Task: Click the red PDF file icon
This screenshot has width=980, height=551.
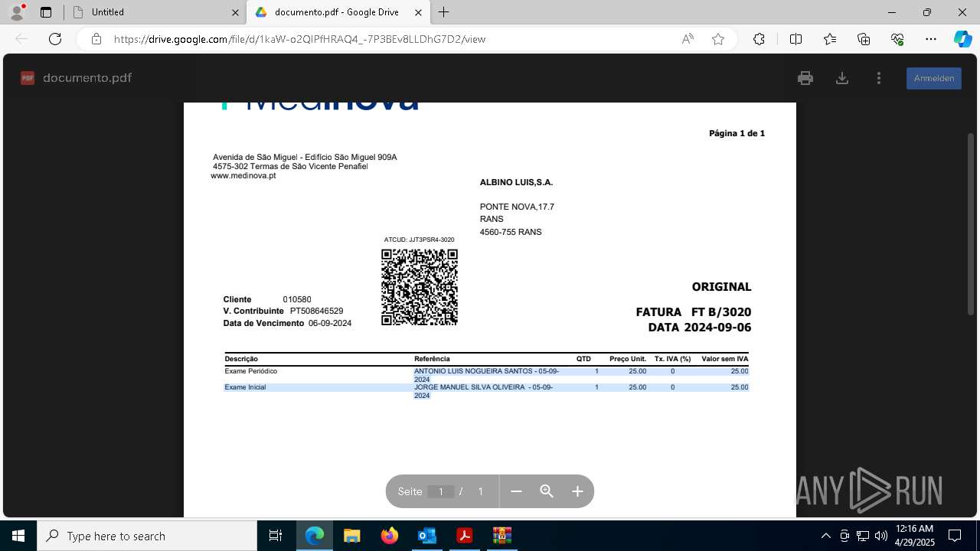Action: click(x=28, y=78)
